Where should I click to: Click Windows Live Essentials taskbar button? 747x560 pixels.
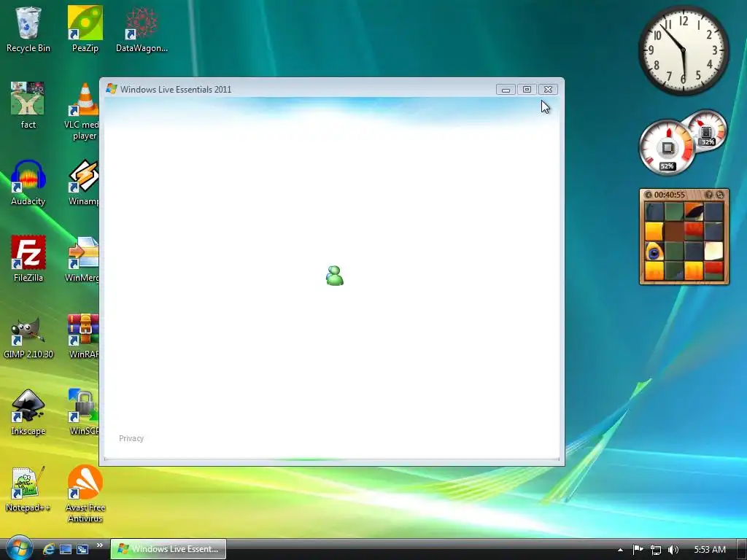pyautogui.click(x=169, y=549)
